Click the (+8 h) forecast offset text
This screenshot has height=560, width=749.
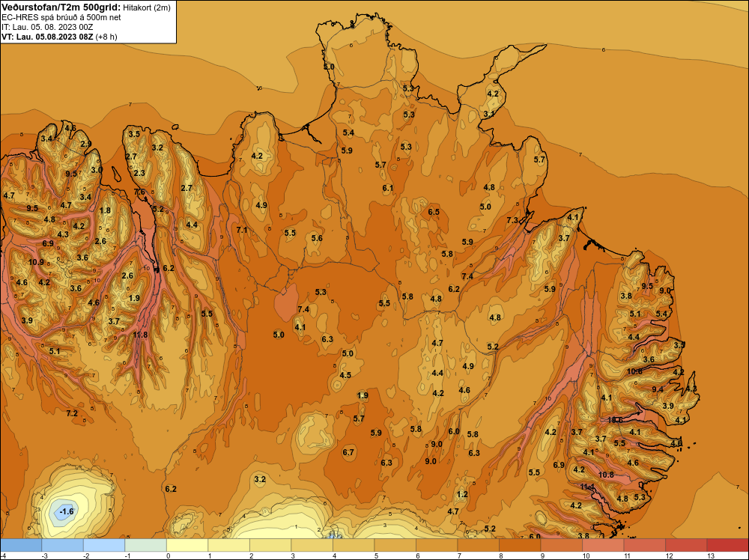[x=106, y=37]
